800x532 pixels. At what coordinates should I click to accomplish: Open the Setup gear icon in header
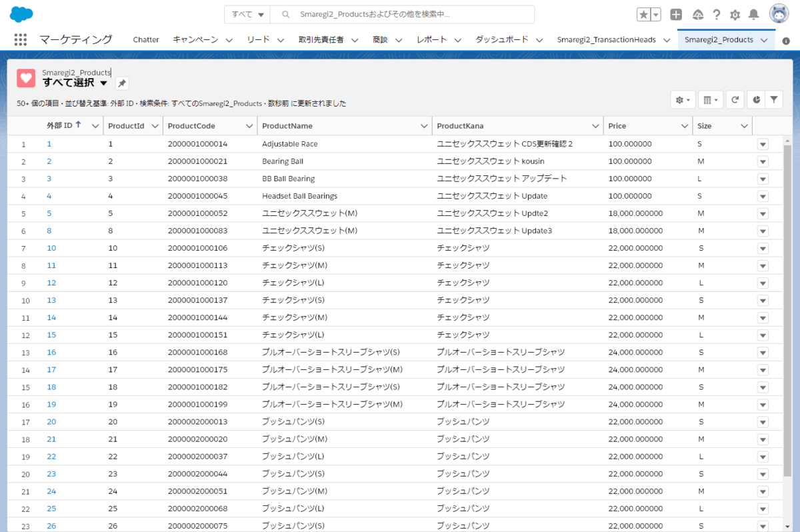click(735, 15)
